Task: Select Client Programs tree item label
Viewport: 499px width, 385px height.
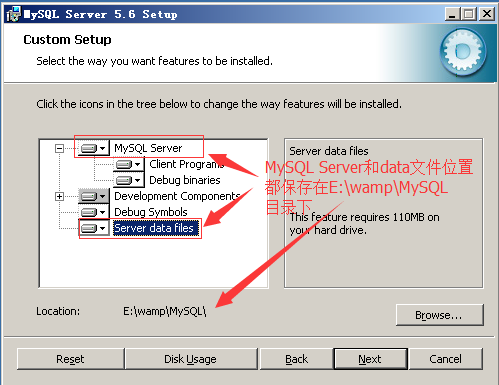Action: pyautogui.click(x=186, y=164)
